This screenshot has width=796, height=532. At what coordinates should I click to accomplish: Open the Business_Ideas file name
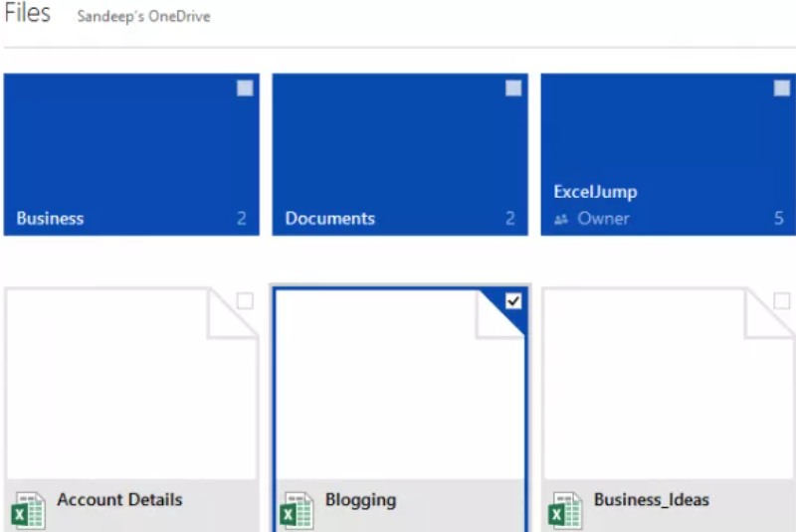click(x=652, y=500)
